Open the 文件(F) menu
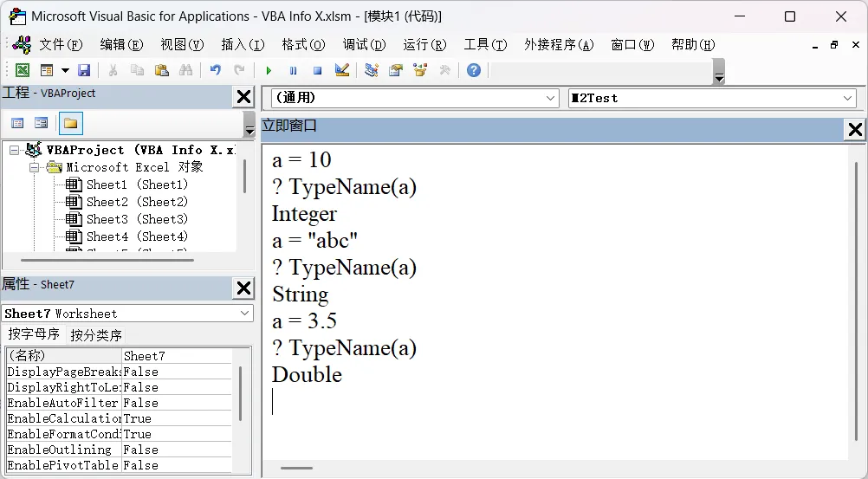Image resolution: width=868 pixels, height=479 pixels. (x=61, y=45)
